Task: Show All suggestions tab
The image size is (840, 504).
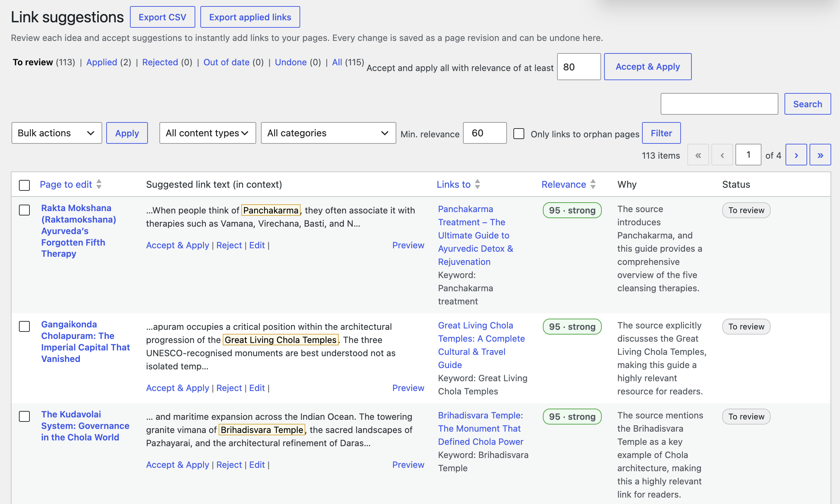Action: 337,62
